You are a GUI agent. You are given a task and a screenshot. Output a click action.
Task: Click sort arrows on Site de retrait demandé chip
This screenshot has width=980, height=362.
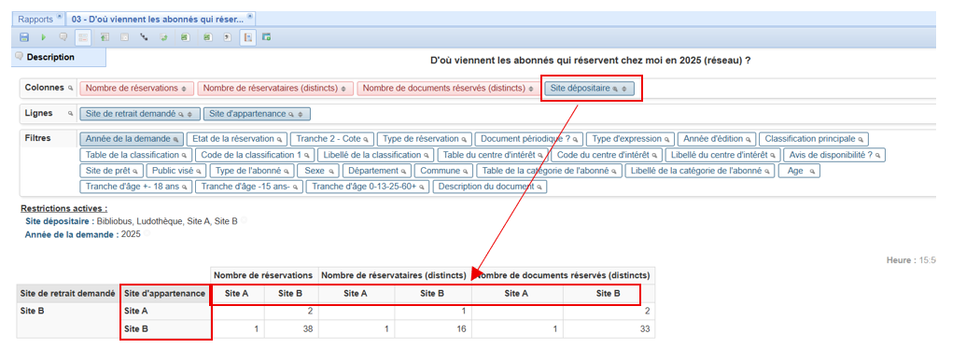click(190, 115)
